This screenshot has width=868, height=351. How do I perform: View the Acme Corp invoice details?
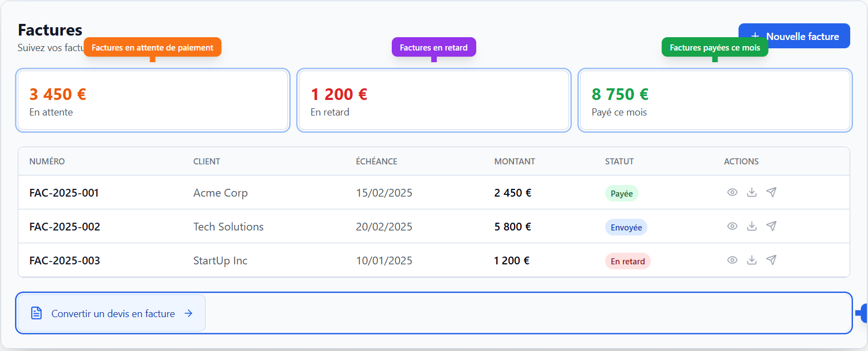pyautogui.click(x=732, y=192)
